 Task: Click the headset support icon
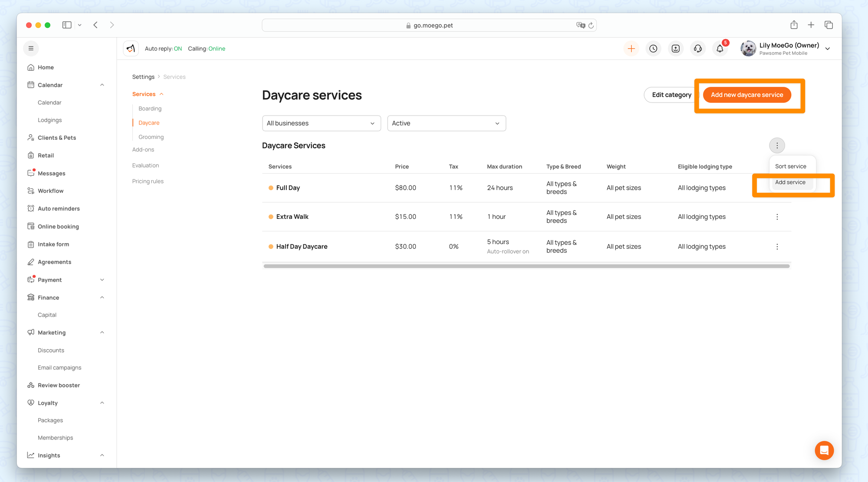[x=698, y=49]
